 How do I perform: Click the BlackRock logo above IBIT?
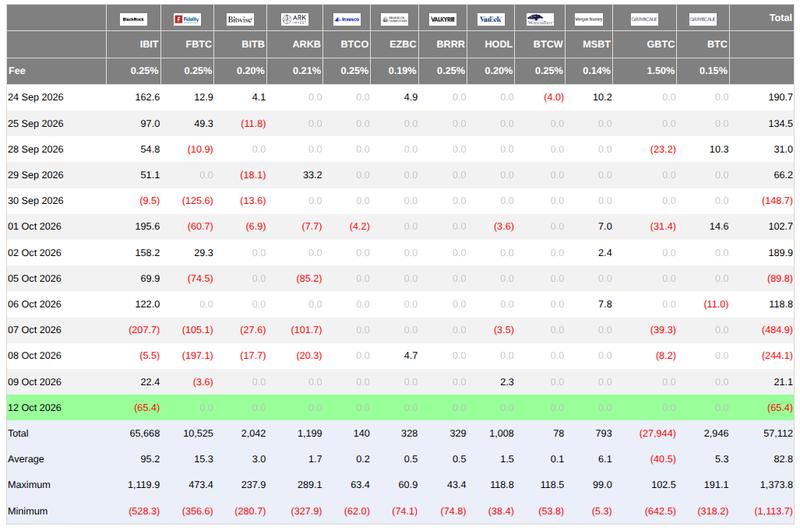[133, 19]
